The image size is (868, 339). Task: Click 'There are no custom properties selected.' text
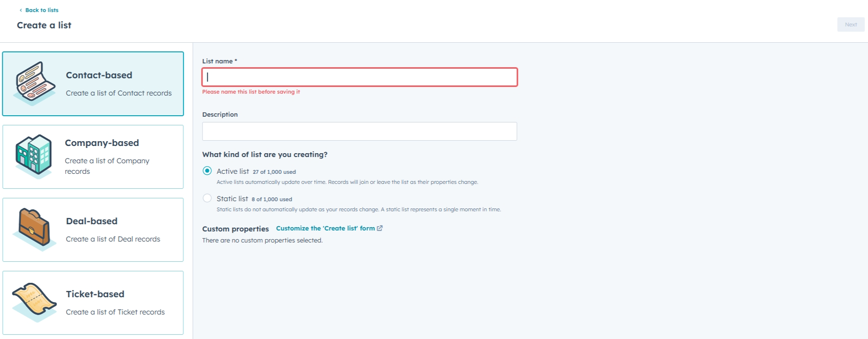[262, 241]
